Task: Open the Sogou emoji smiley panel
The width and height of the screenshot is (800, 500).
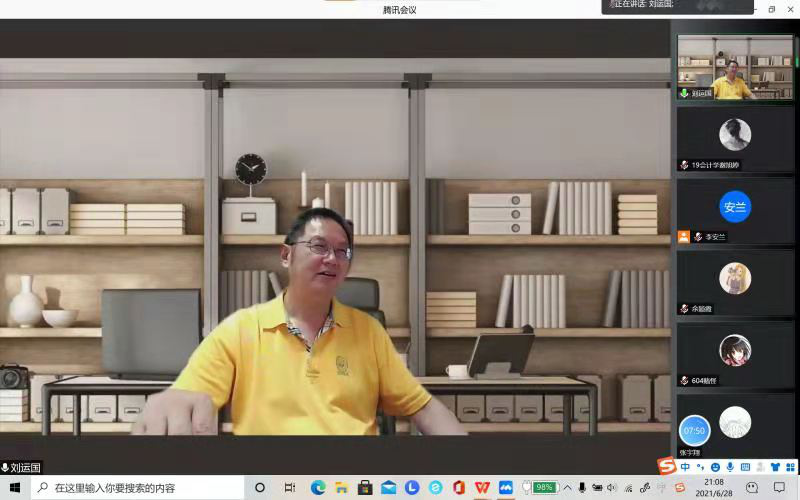Action: pyautogui.click(x=716, y=467)
